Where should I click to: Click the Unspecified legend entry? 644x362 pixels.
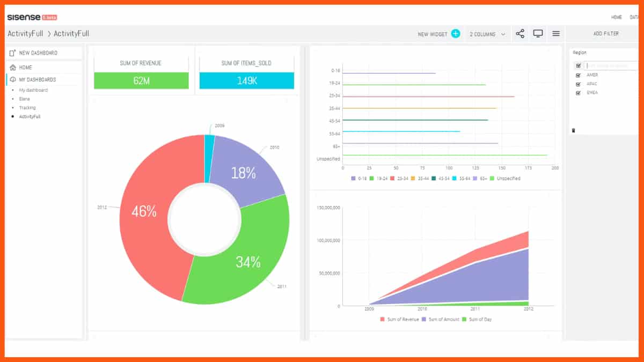pos(504,179)
